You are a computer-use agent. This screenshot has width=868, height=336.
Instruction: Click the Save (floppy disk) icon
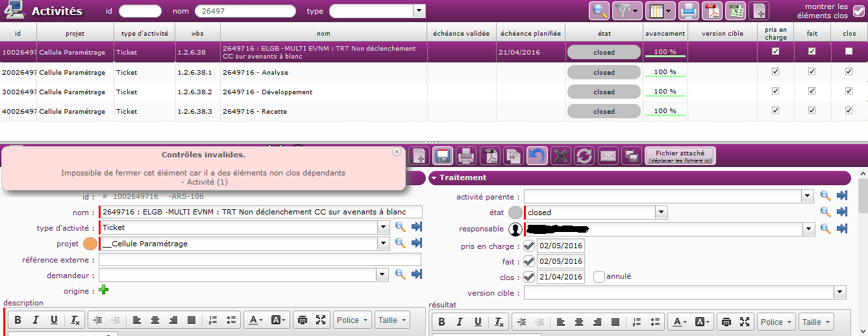point(442,156)
